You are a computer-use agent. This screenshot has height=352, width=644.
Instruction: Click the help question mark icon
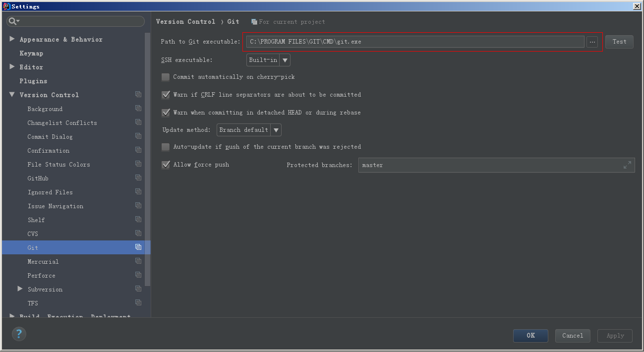click(19, 334)
